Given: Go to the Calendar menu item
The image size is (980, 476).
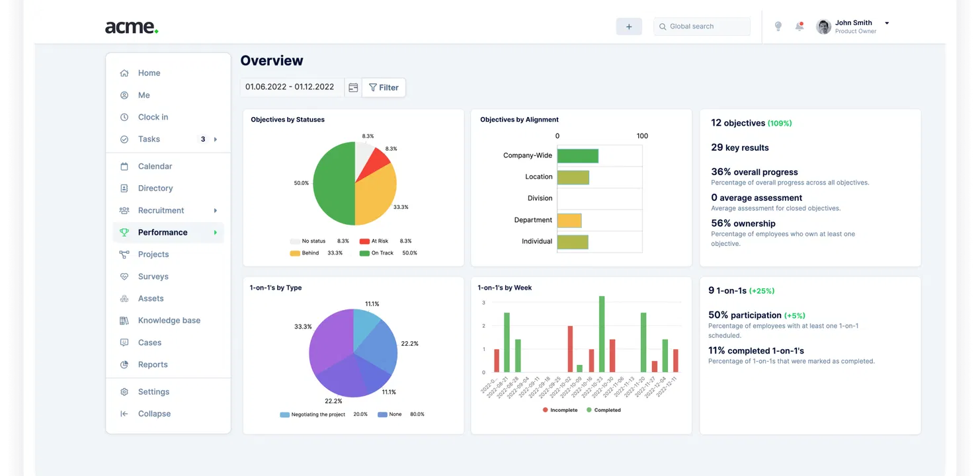Looking at the screenshot, I should (x=169, y=167).
